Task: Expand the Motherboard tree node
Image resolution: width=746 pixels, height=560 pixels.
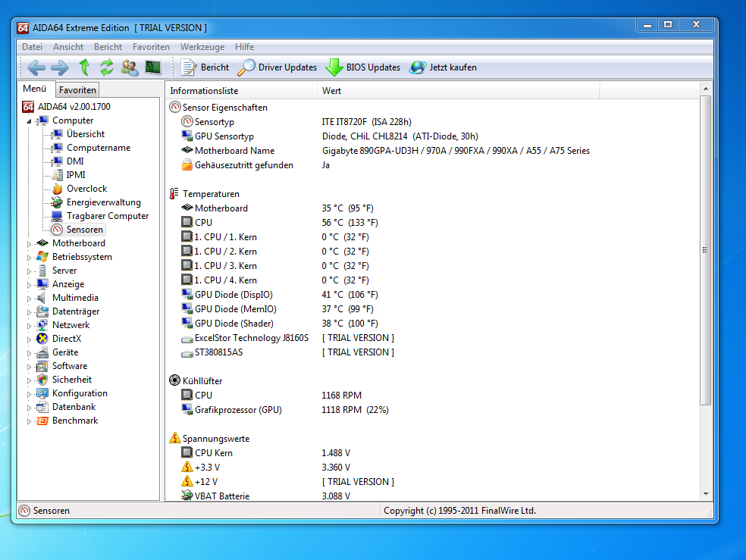Action: pyautogui.click(x=29, y=244)
